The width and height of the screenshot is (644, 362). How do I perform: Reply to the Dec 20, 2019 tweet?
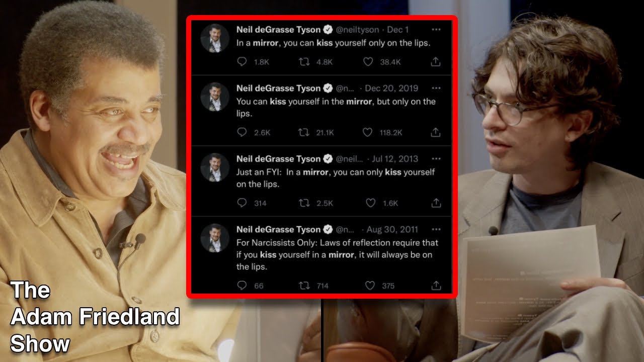coord(242,132)
